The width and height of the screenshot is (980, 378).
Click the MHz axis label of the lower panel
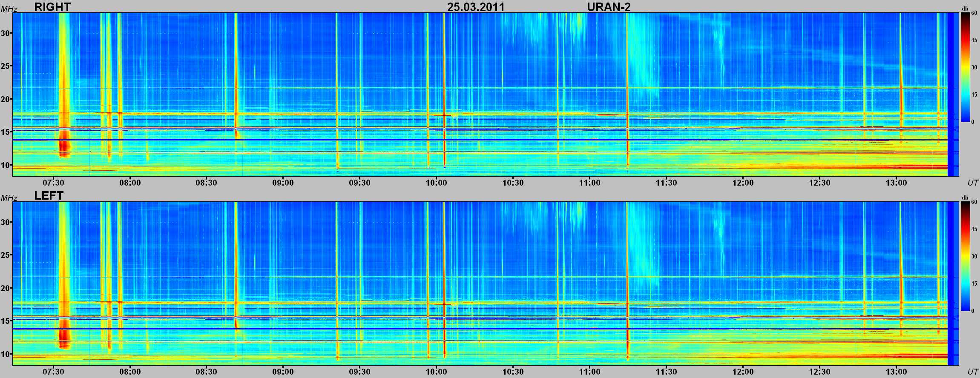9,198
